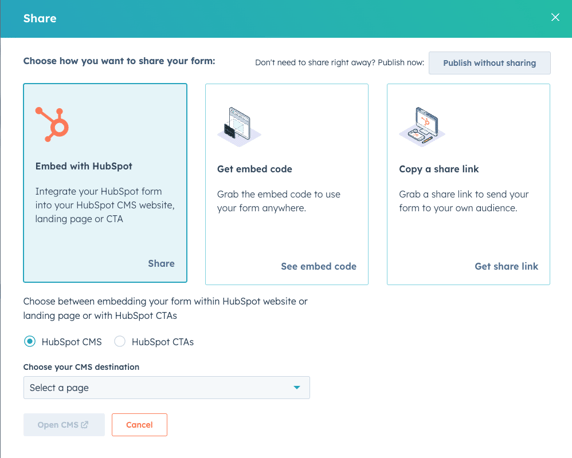The height and width of the screenshot is (458, 572).
Task: Select the HubSpot CMS radio button
Action: click(x=30, y=342)
